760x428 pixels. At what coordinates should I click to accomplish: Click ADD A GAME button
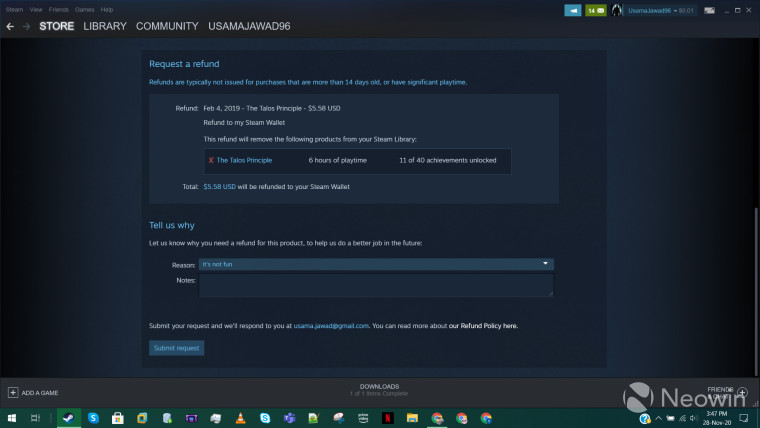coord(33,393)
